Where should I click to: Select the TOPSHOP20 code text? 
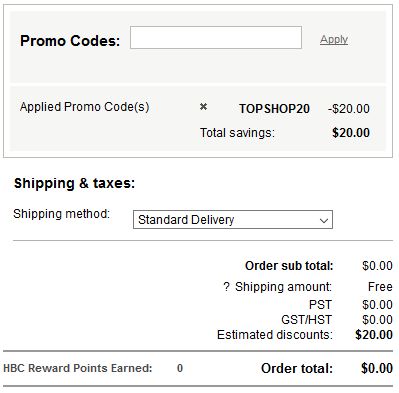(274, 109)
